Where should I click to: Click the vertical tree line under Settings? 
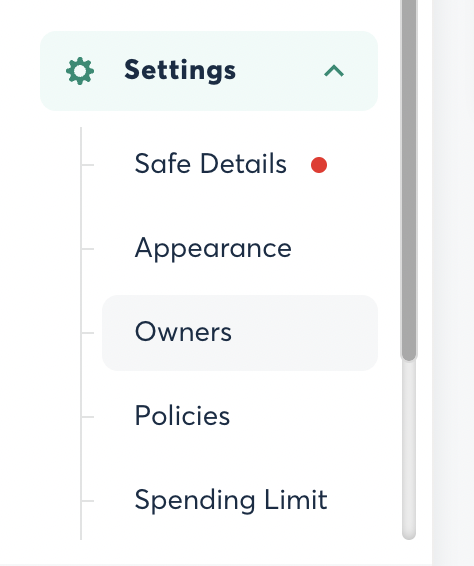81,333
